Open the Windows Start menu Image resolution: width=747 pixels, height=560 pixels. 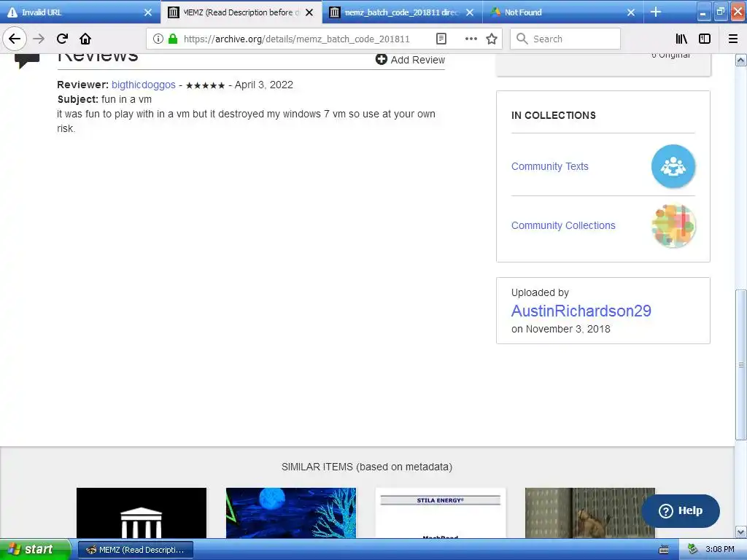tap(35, 550)
